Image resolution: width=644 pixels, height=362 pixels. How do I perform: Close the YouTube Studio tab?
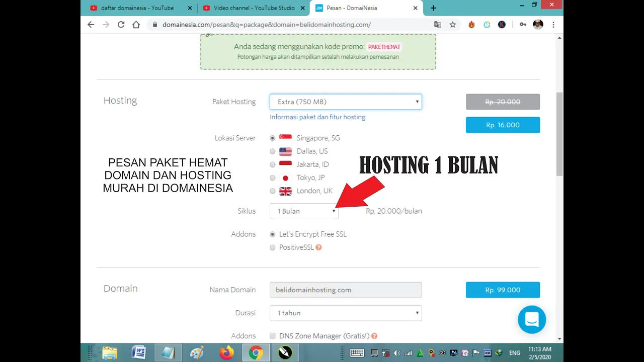(x=302, y=8)
